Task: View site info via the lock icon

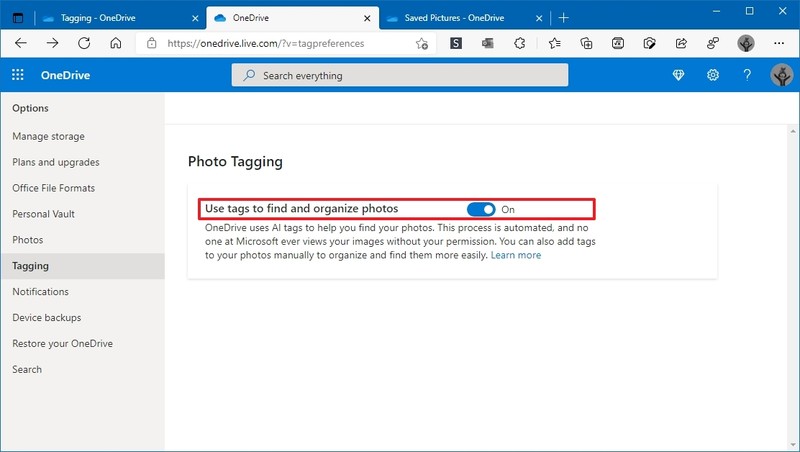Action: pyautogui.click(x=152, y=43)
